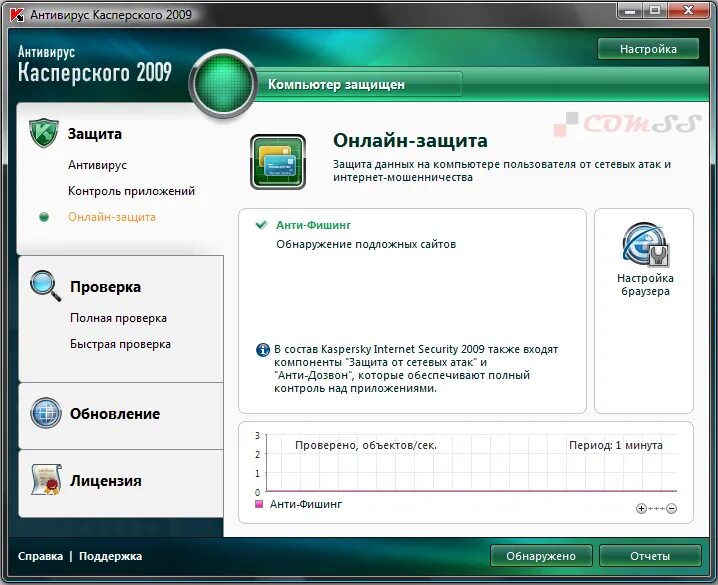Click the Онлайн-защита main heading
Image resolution: width=718 pixels, height=585 pixels.
410,141
